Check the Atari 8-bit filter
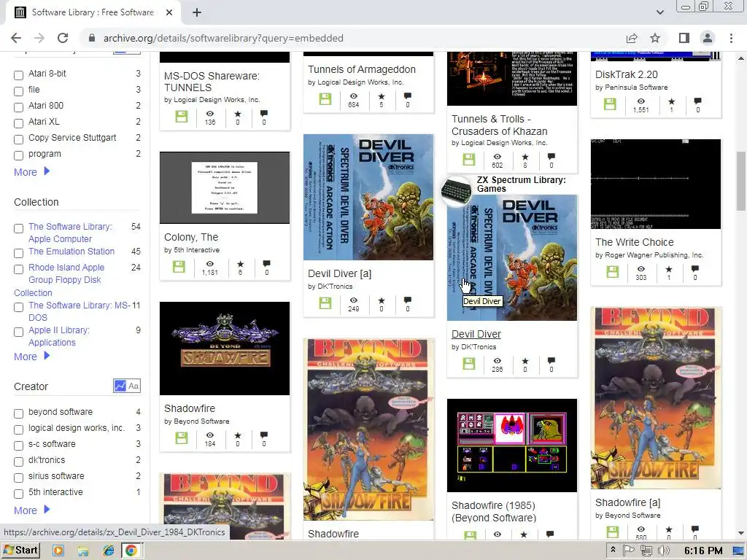Image resolution: width=747 pixels, height=560 pixels. [x=18, y=75]
